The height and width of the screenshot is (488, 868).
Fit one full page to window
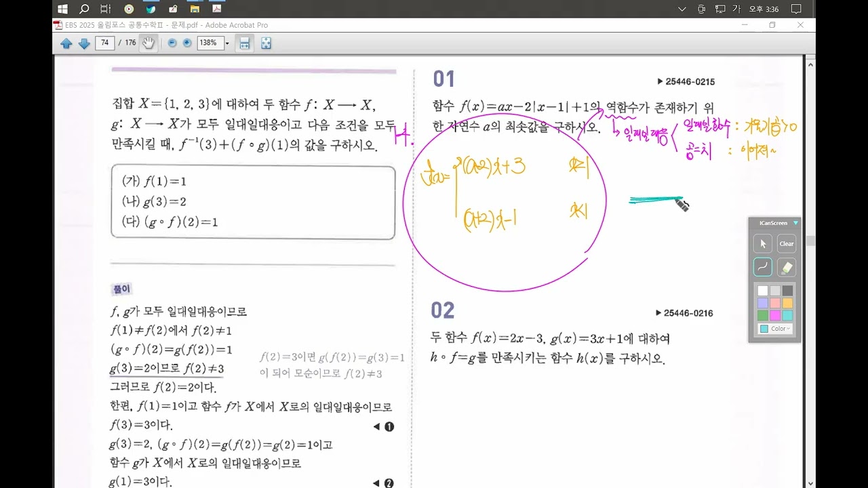click(266, 43)
